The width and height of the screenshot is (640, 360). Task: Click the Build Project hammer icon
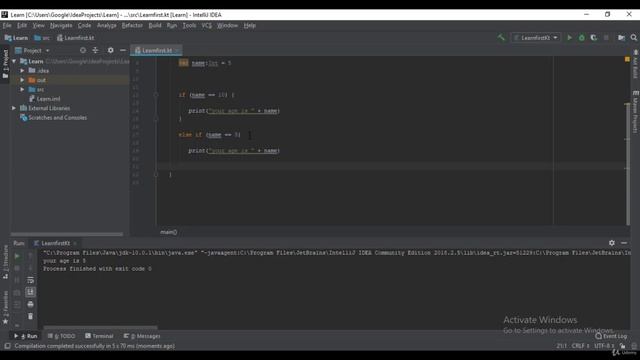[501, 38]
